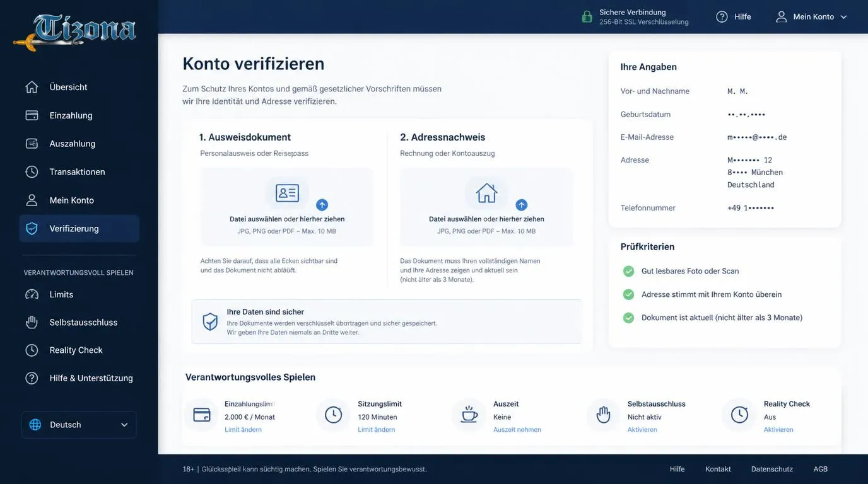Click the house icon beside Übersicht
The height and width of the screenshot is (484, 868).
pyautogui.click(x=32, y=87)
